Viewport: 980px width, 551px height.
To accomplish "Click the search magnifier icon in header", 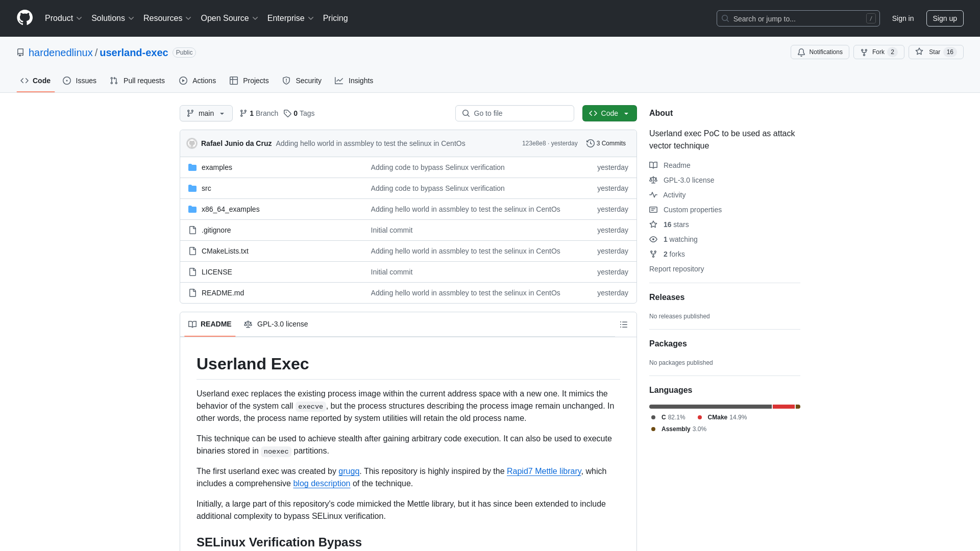I will point(725,18).
